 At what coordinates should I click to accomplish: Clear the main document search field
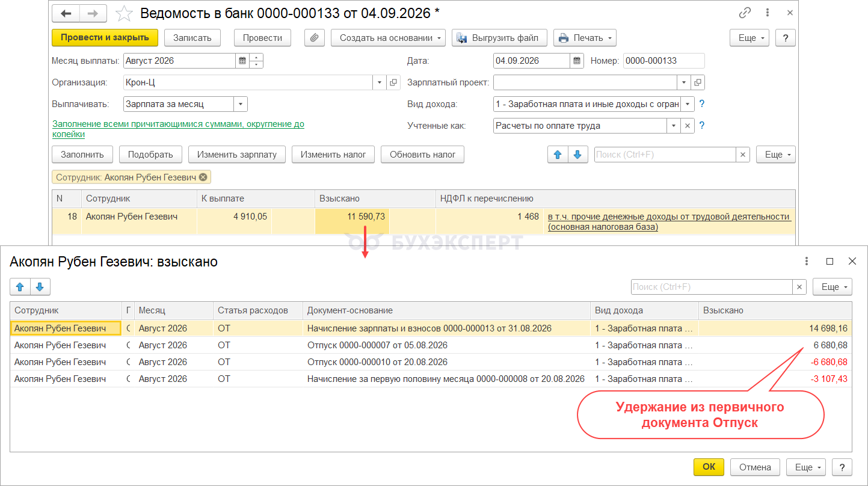pos(743,155)
